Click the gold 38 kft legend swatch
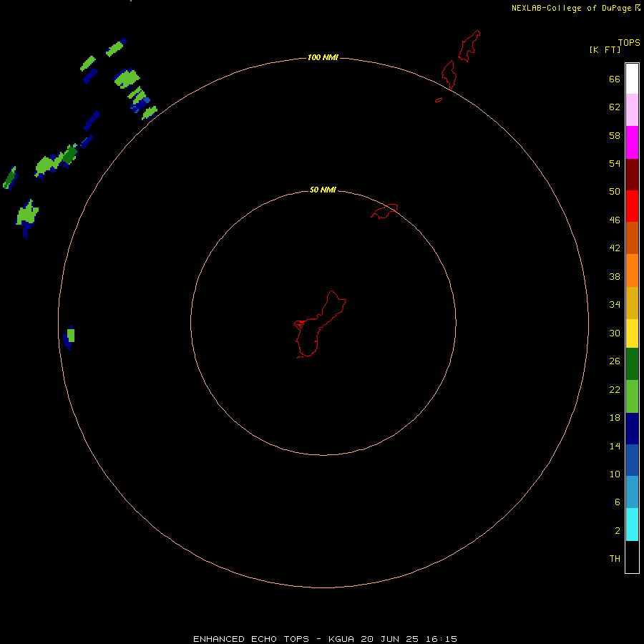This screenshot has width=644, height=644. coord(632,303)
